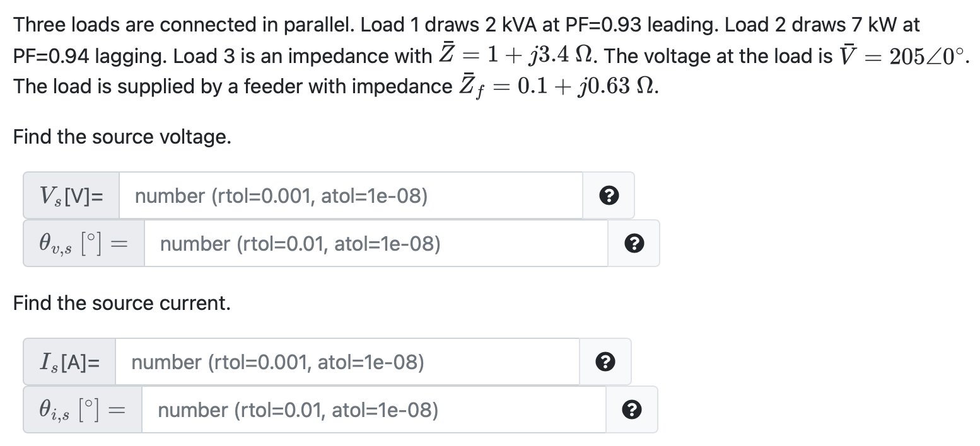980x446 pixels.
Task: Open the tooltip for source current magnitude
Action: (605, 362)
